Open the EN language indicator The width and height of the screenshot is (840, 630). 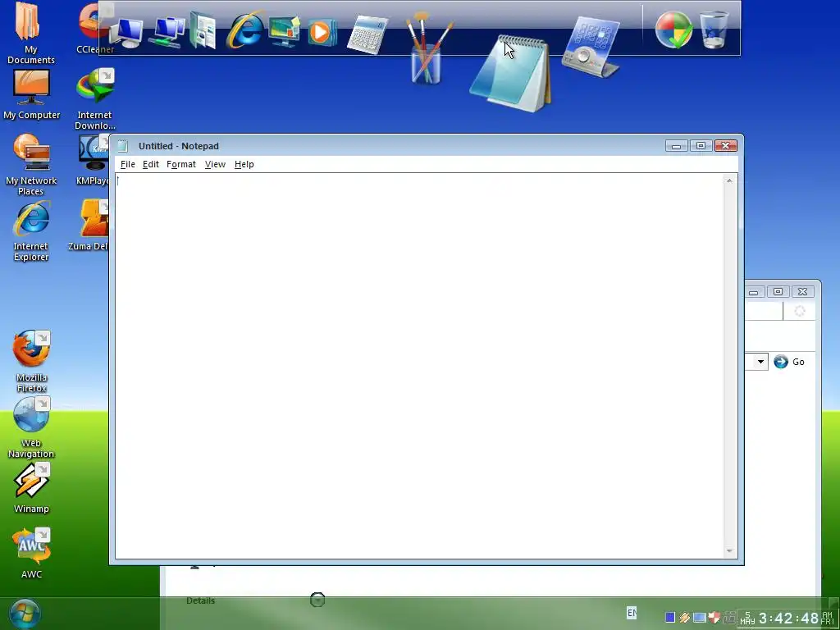pos(632,612)
